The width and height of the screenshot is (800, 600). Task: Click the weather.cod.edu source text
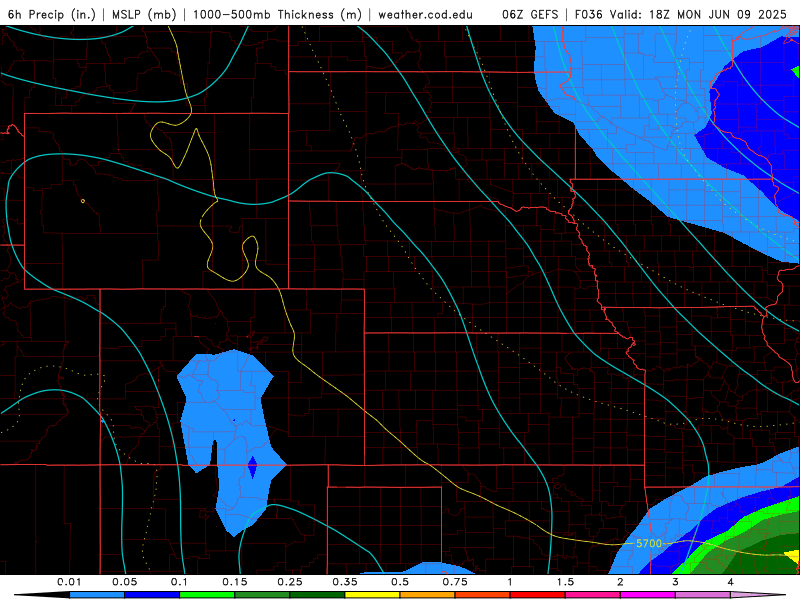(425, 14)
